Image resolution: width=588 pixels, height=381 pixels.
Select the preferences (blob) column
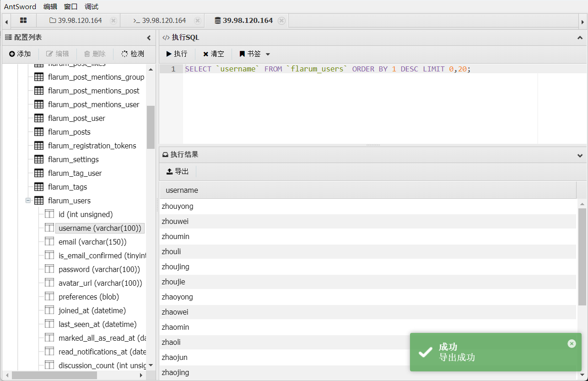click(89, 297)
